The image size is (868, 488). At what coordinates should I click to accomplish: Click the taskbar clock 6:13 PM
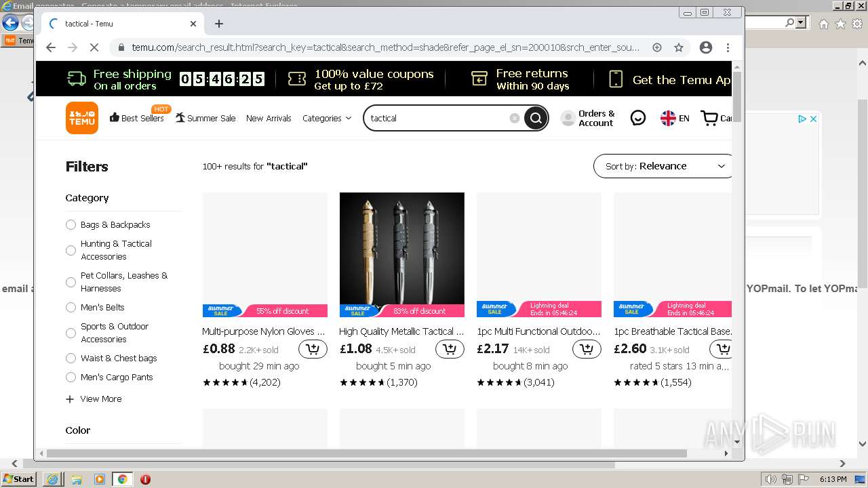[x=833, y=479]
